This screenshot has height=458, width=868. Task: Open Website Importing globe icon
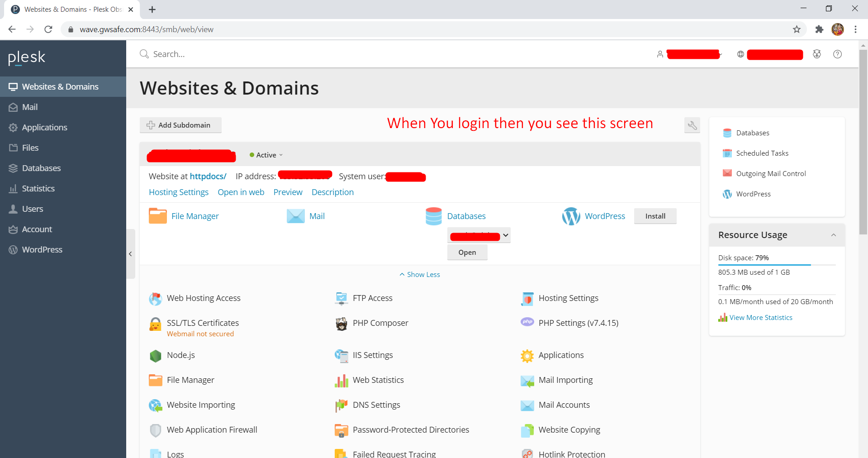click(x=155, y=406)
